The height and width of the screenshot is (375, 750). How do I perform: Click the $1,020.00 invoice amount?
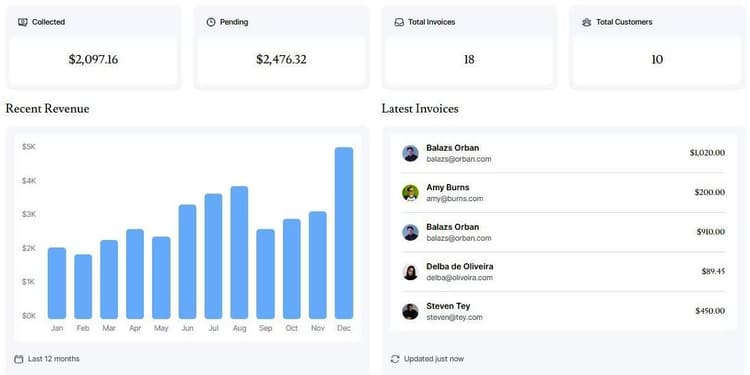707,153
